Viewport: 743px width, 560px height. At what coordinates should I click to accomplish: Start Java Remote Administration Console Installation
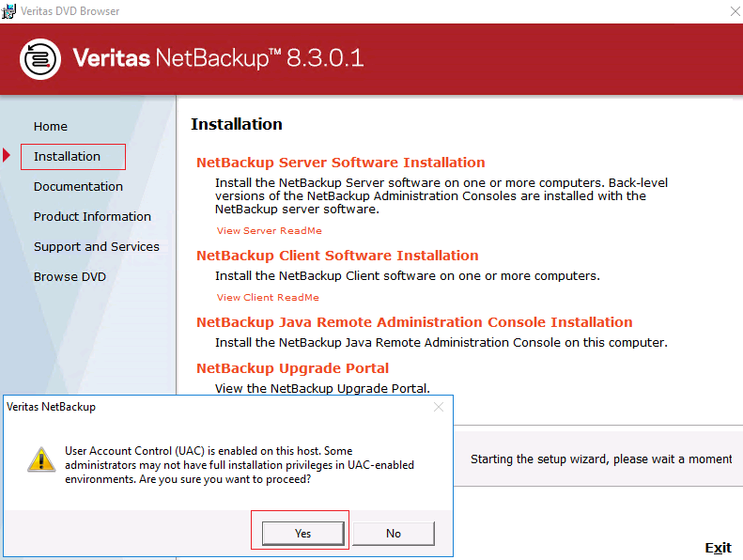[414, 322]
